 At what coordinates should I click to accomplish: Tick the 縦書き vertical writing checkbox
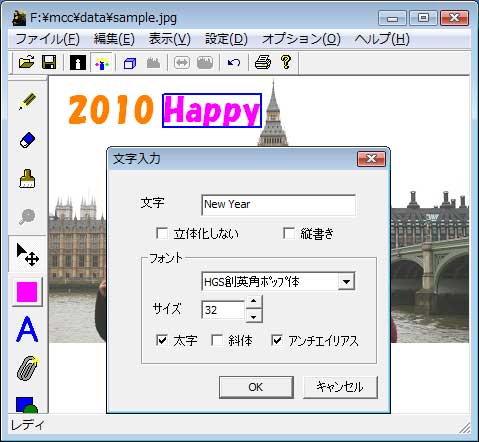(x=289, y=233)
